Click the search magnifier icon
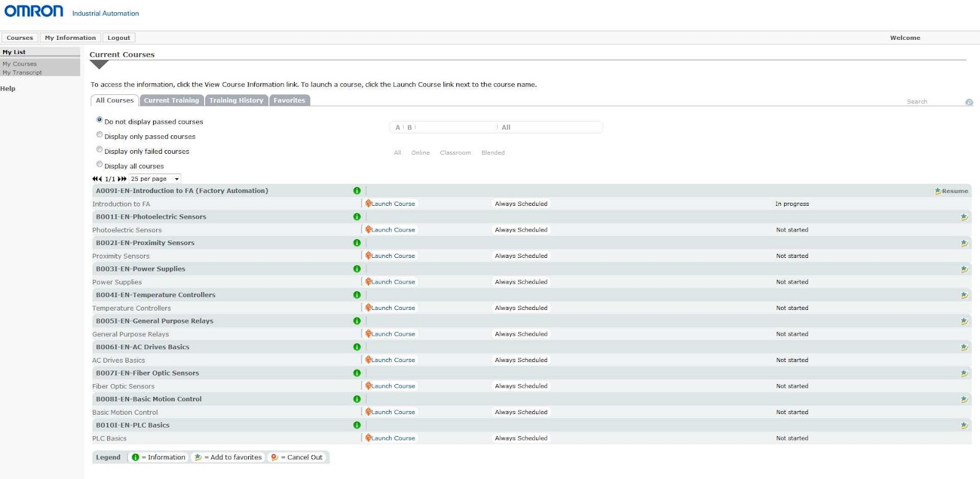This screenshot has width=980, height=479. (969, 102)
